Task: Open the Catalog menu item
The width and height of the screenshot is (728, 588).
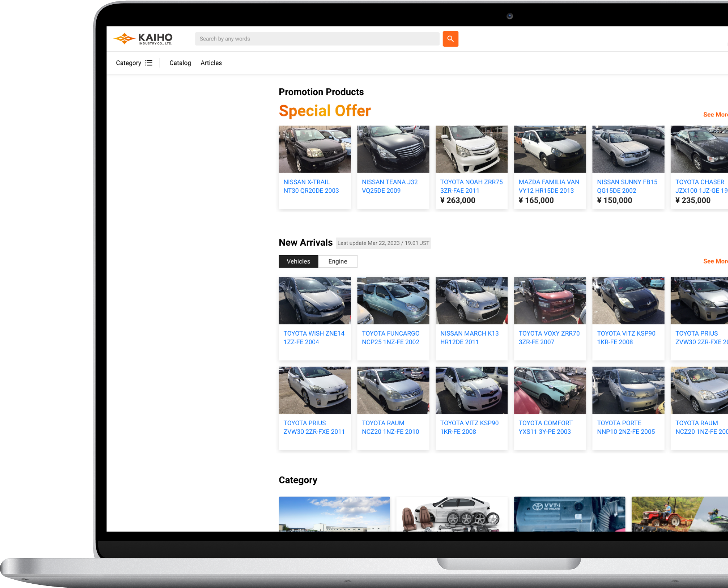Action: pyautogui.click(x=180, y=63)
